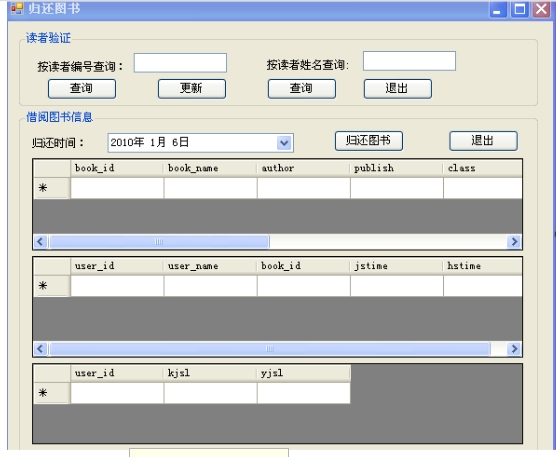Click empty cell under yjsl column
This screenshot has width=556, height=458.
pyautogui.click(x=304, y=393)
